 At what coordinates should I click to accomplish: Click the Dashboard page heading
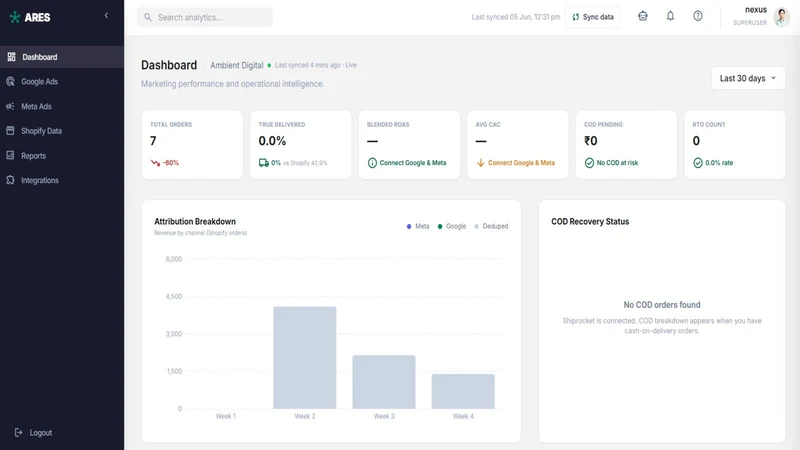pyautogui.click(x=169, y=65)
